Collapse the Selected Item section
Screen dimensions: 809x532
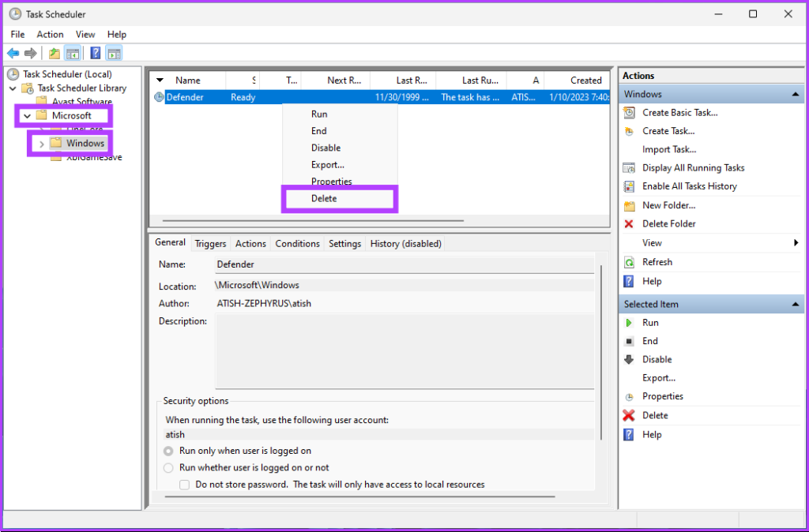tap(796, 305)
